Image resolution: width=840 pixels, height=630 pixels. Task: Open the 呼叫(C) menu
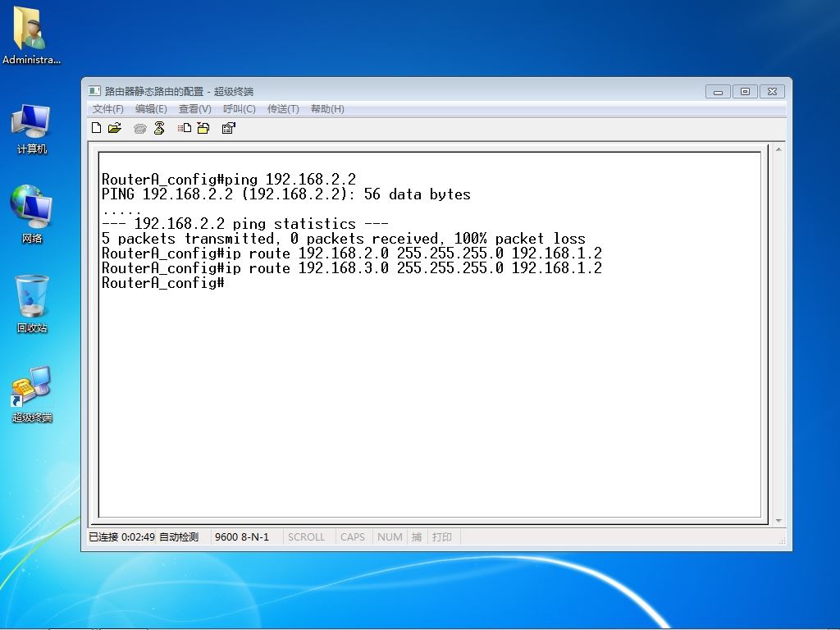(x=239, y=109)
